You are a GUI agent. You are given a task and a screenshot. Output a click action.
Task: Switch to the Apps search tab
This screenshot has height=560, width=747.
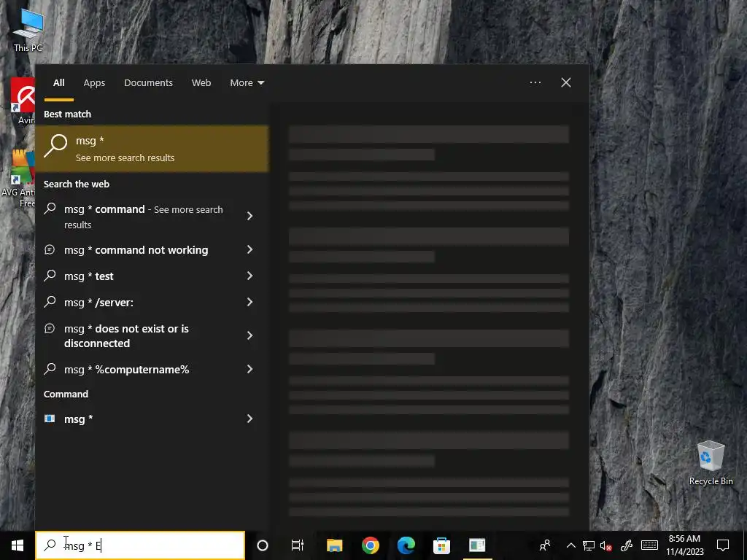[x=94, y=83]
